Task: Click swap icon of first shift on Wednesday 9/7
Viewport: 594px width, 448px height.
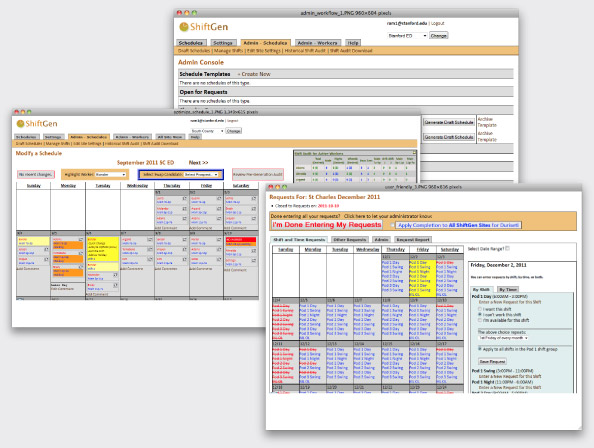Action: point(150,240)
